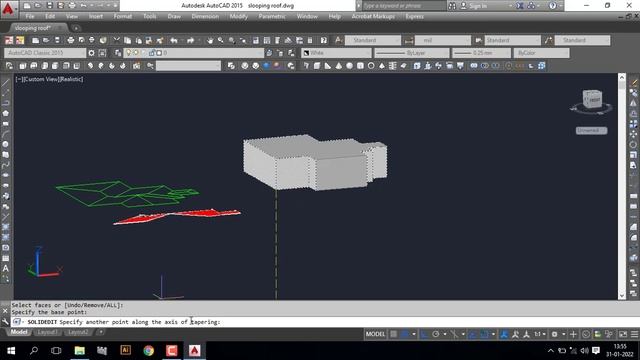Click the viewport label Custom View

pos(40,79)
